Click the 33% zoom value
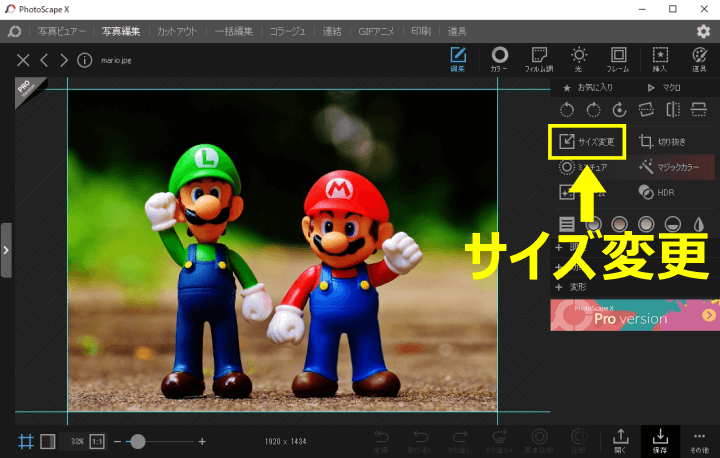Screen dimensions: 720x458 pyautogui.click(x=77, y=441)
